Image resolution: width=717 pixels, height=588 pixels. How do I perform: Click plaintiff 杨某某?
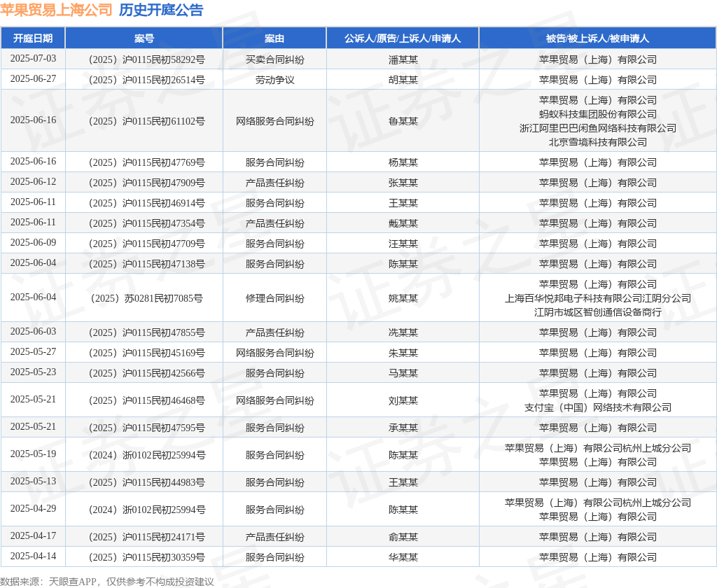click(403, 163)
